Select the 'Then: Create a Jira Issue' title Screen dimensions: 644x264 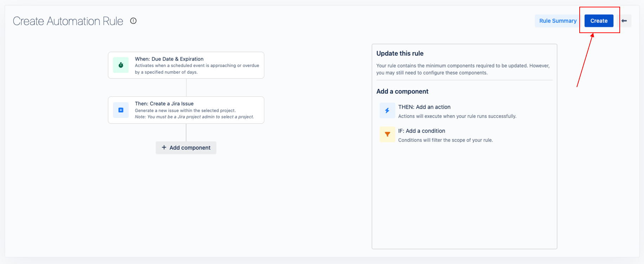tap(164, 103)
